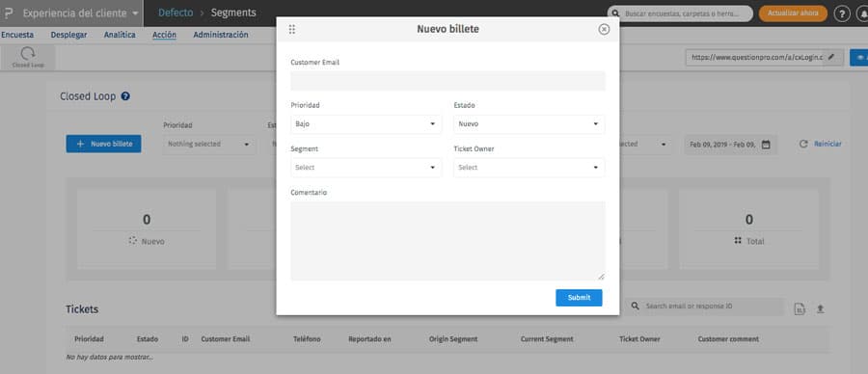Click the Customer Email input field

pyautogui.click(x=448, y=81)
